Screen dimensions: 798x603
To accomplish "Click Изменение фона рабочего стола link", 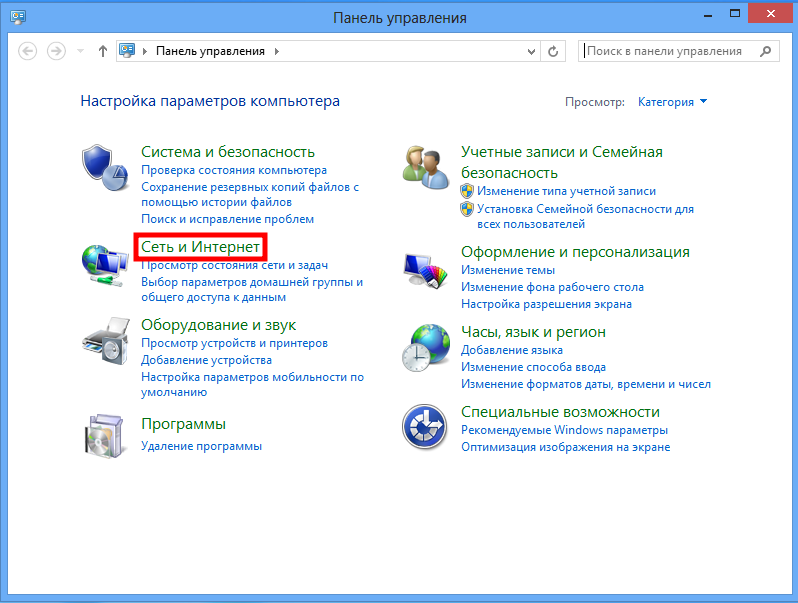I will pyautogui.click(x=552, y=287).
